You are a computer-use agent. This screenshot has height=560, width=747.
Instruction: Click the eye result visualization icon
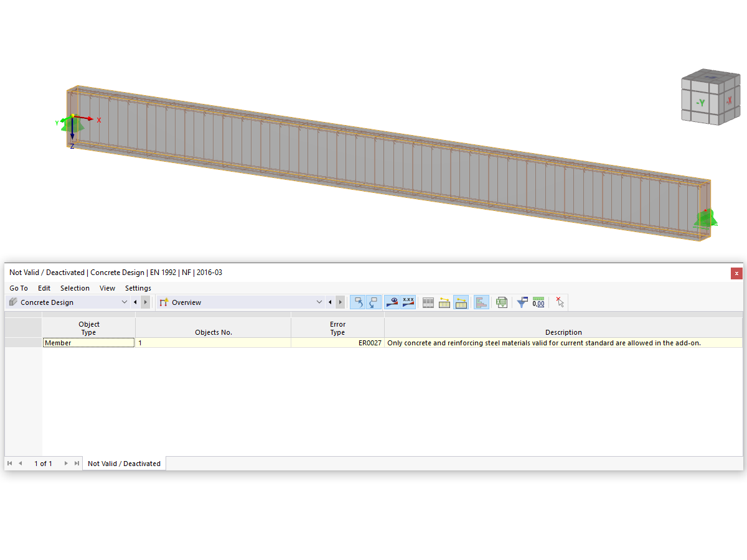click(x=392, y=302)
